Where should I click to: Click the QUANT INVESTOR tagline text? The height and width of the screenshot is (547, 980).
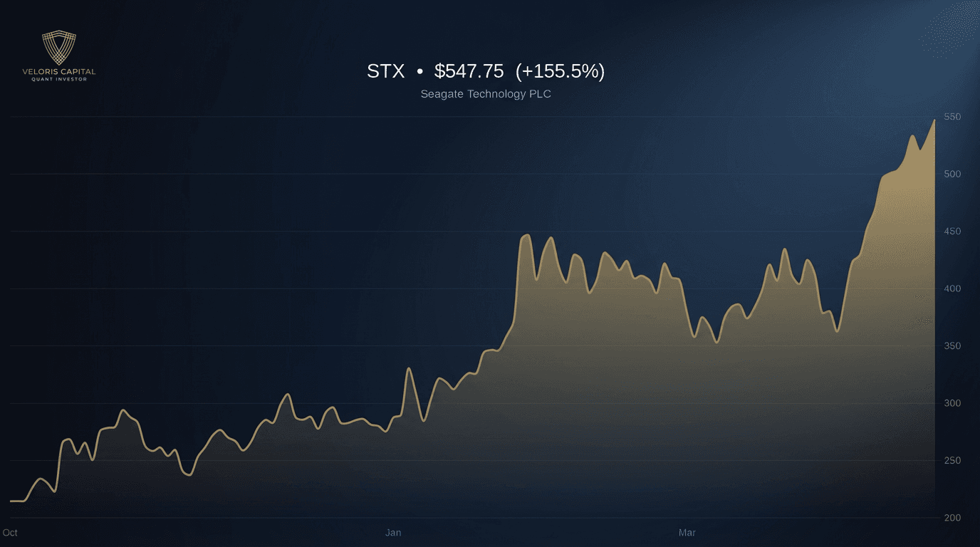click(x=60, y=78)
